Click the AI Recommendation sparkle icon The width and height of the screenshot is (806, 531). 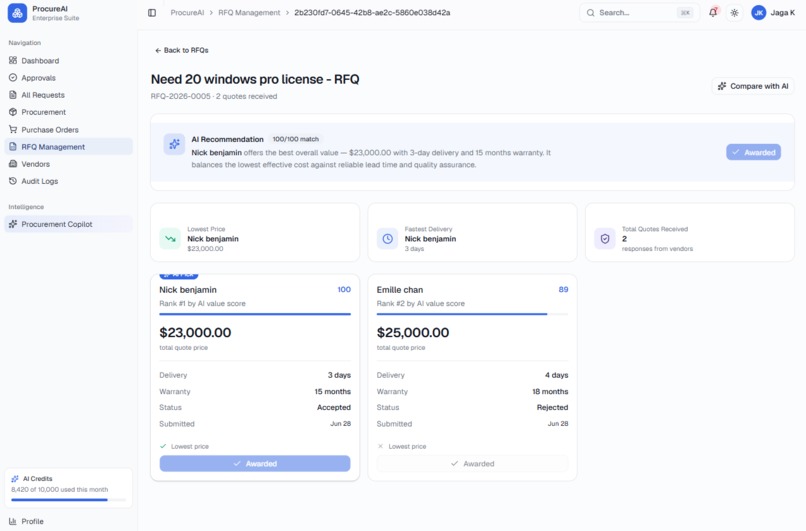coord(174,144)
